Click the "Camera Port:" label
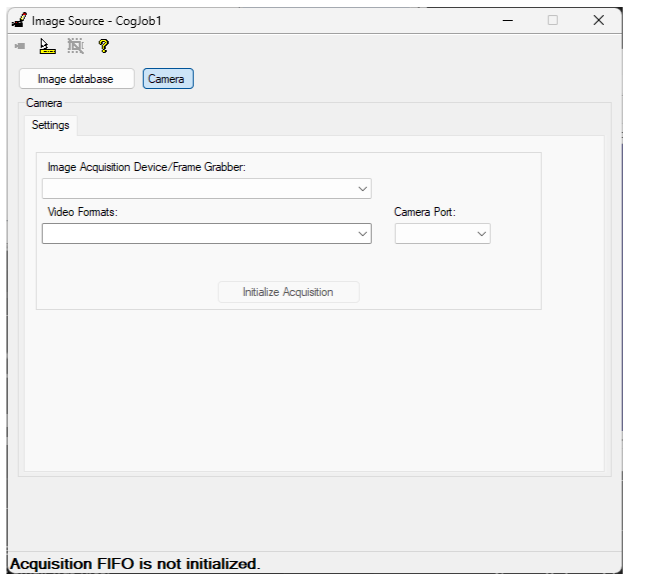The width and height of the screenshot is (645, 582). [424, 212]
